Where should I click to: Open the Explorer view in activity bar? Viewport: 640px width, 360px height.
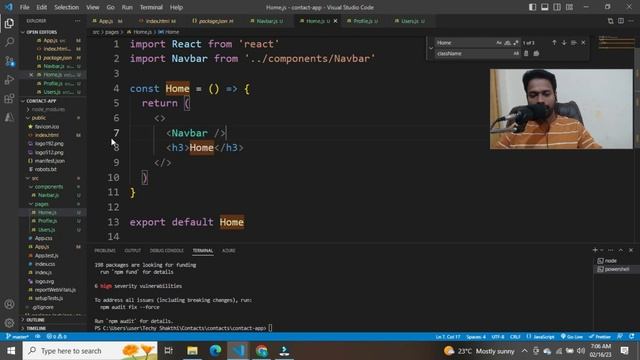(x=9, y=23)
